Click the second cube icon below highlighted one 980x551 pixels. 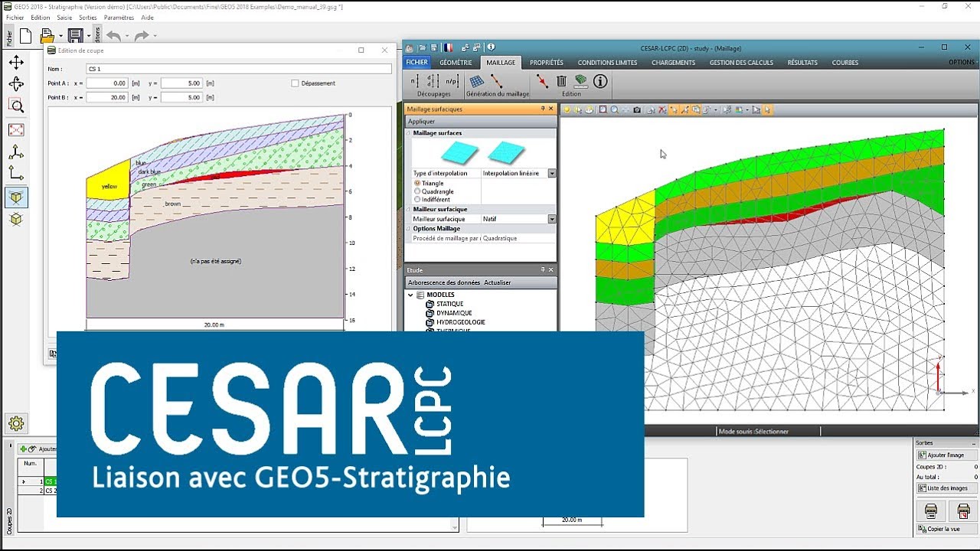click(x=16, y=220)
